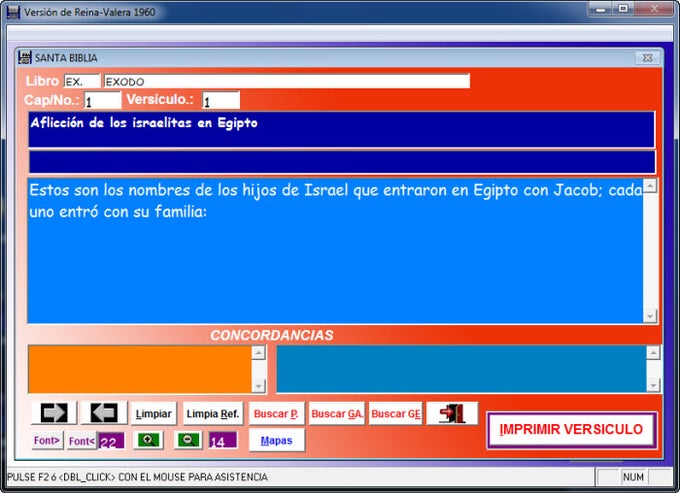Viewport: 680px width, 493px height.
Task: Click IMPRIMIR VERSICULO button
Action: click(x=571, y=429)
